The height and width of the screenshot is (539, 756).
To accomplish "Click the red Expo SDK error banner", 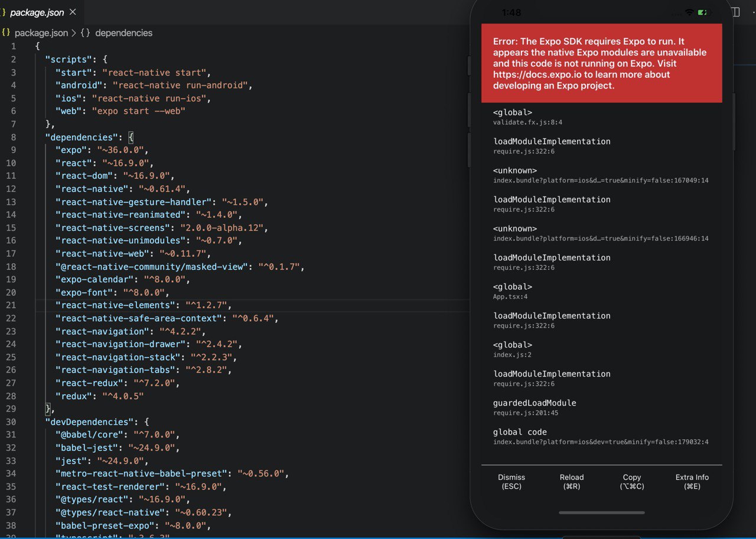I will pyautogui.click(x=602, y=63).
